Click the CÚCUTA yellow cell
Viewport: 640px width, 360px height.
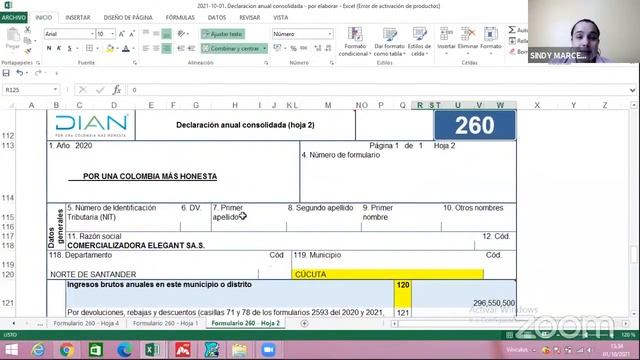coord(387,274)
